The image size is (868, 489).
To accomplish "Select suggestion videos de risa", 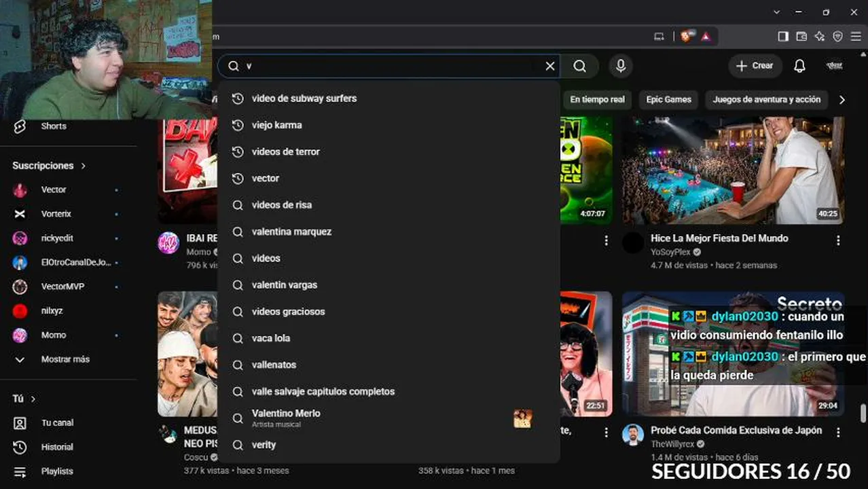I will click(388, 204).
